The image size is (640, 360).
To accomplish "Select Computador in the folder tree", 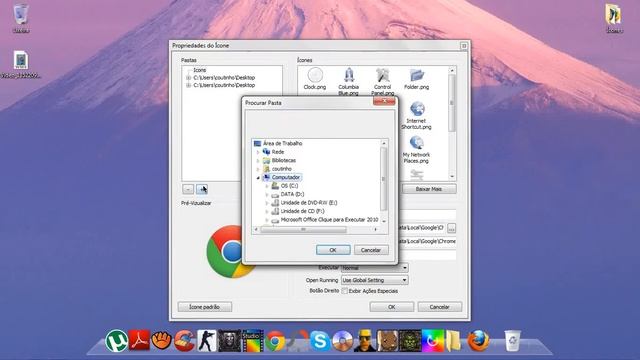I will (x=286, y=178).
